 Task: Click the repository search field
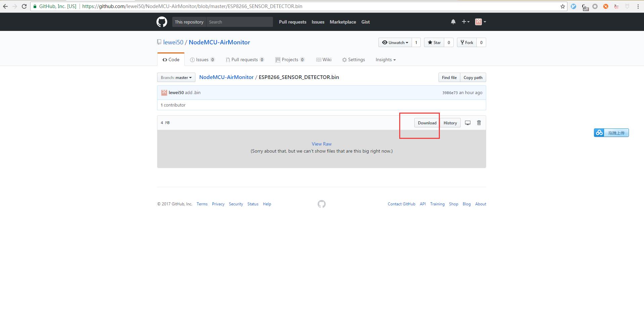[x=239, y=22]
